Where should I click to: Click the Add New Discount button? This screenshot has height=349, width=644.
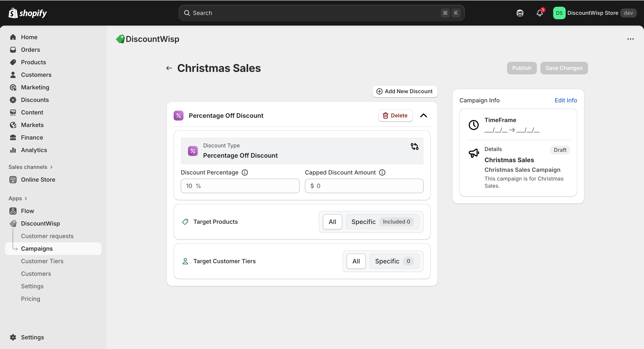(x=405, y=91)
